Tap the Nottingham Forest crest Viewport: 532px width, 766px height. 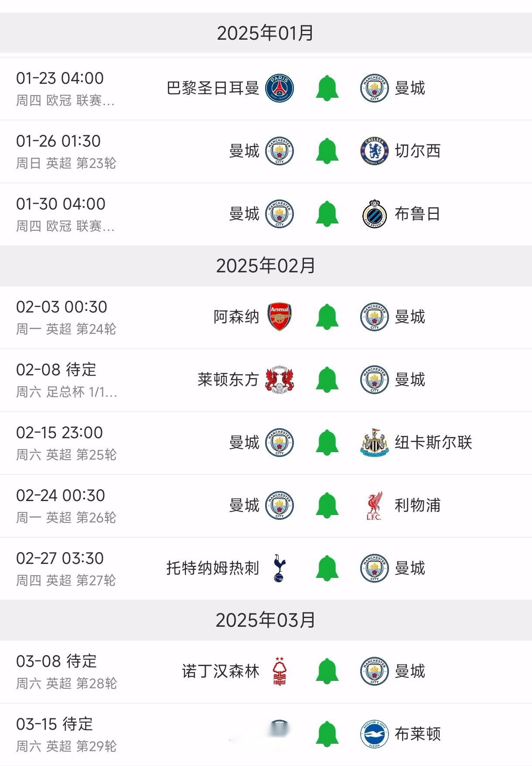pos(280,671)
